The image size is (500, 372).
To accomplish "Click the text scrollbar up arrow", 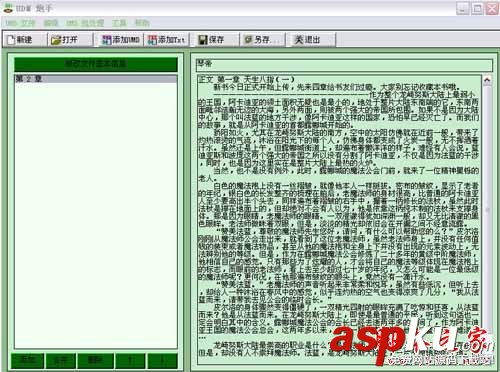I will [x=487, y=80].
